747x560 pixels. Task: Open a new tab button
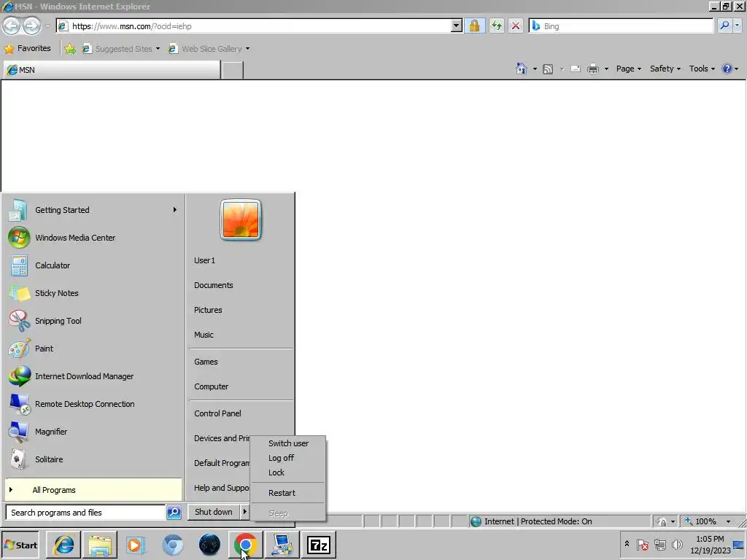pyautogui.click(x=233, y=70)
